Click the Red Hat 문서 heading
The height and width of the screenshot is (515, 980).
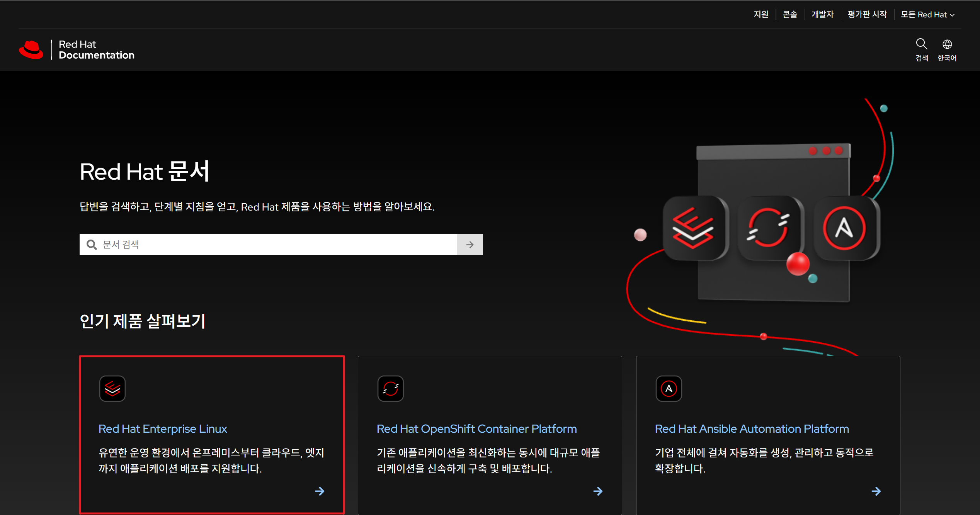tap(145, 172)
